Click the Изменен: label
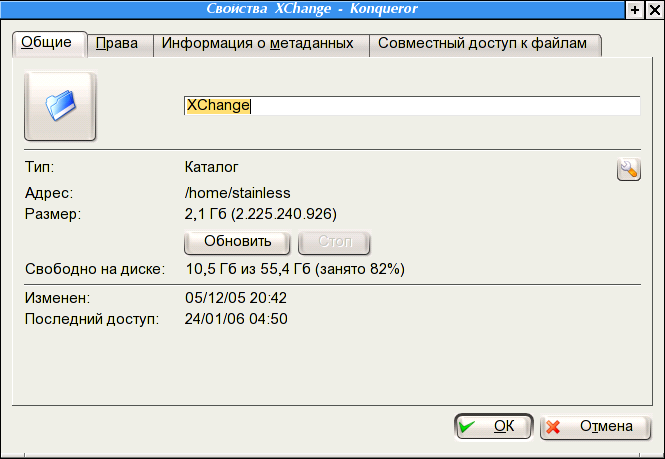This screenshot has width=665, height=459. (x=57, y=298)
